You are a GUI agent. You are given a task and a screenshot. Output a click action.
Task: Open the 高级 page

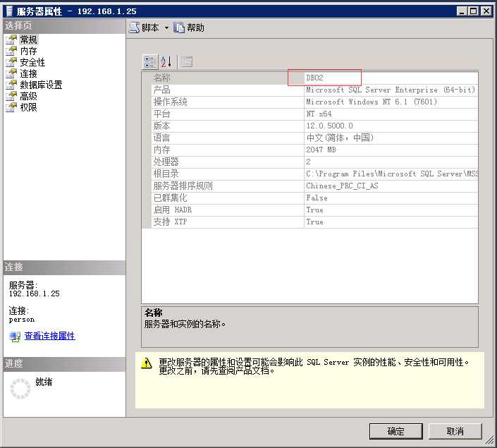point(28,96)
